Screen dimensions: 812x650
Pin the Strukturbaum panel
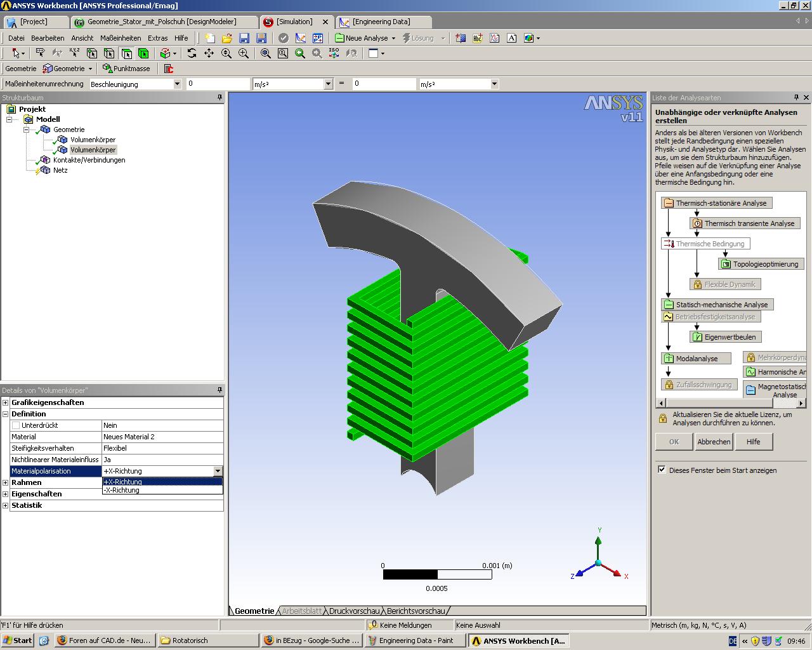(220, 98)
